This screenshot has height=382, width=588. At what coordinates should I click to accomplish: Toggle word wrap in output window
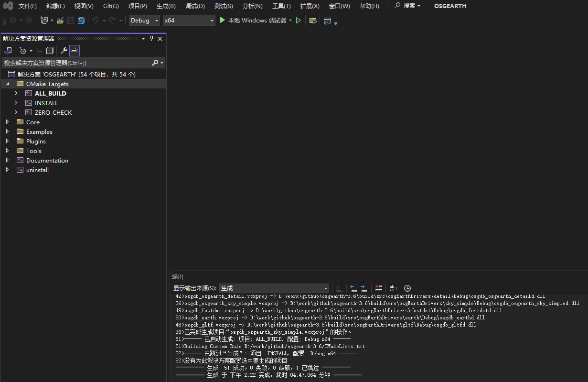393,288
